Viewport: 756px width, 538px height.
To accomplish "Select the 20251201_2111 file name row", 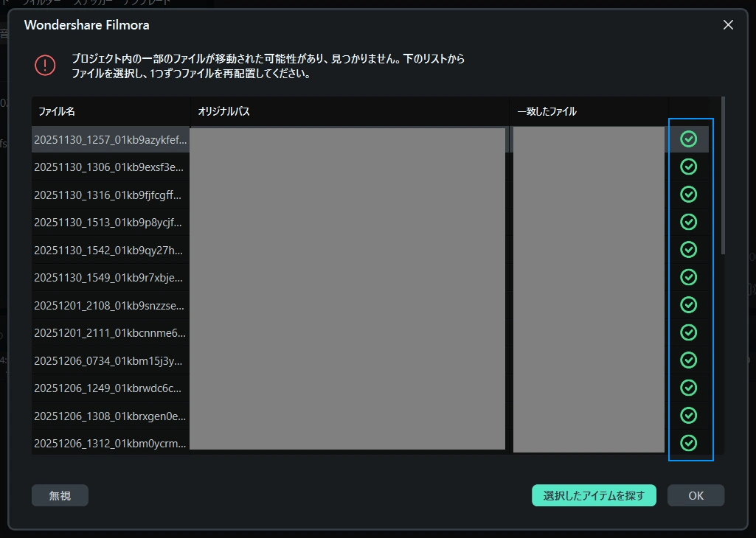I will coord(110,333).
